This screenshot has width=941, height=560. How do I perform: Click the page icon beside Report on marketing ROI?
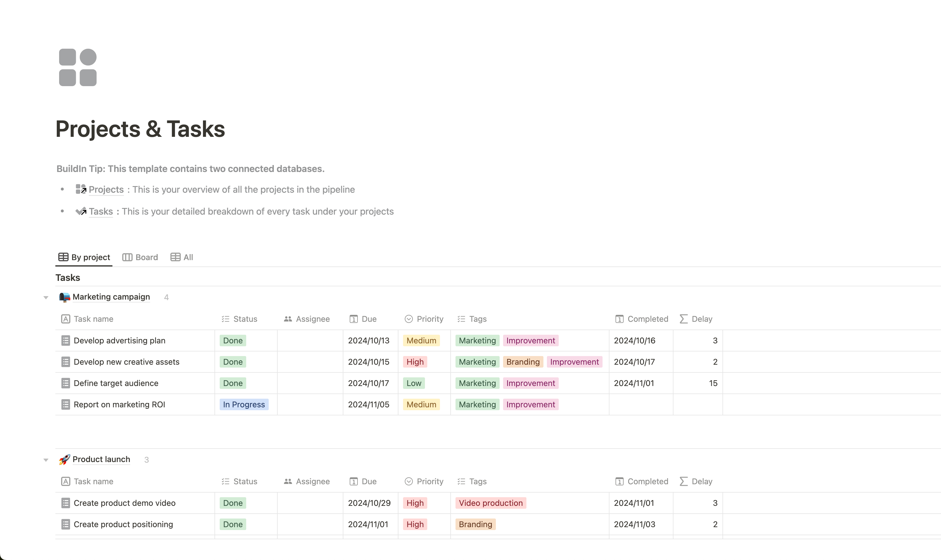(x=66, y=404)
